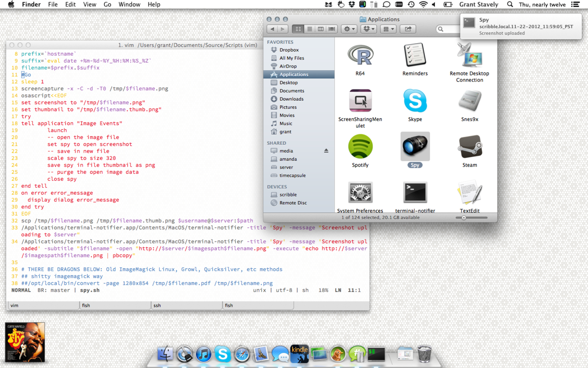588x368 pixels.
Task: Open Remote Desktop Connection icon
Action: pyautogui.click(x=469, y=55)
